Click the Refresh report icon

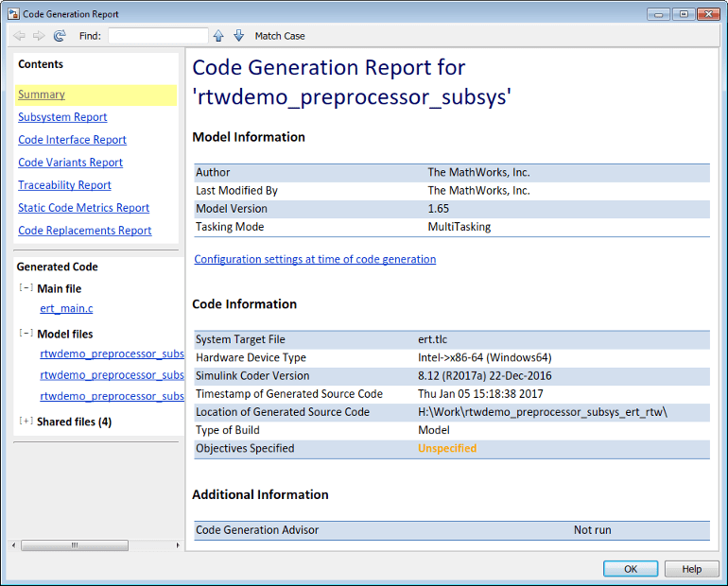point(60,36)
